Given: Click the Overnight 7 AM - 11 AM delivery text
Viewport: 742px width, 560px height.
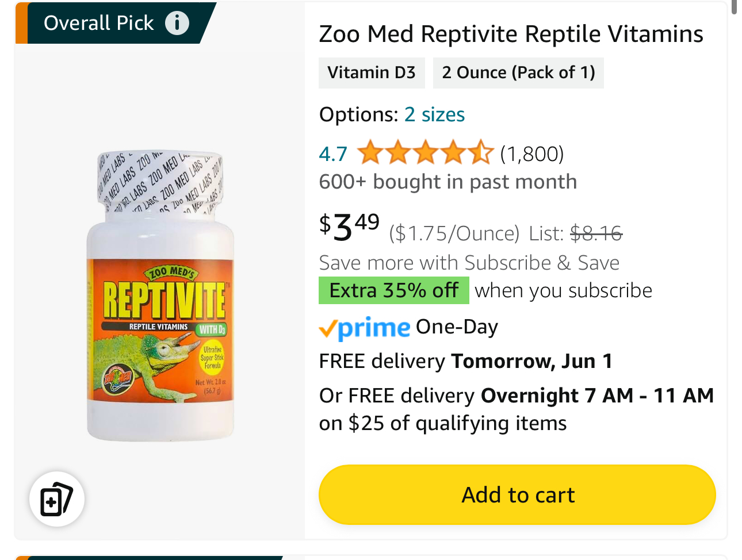Looking at the screenshot, I should pos(597,396).
